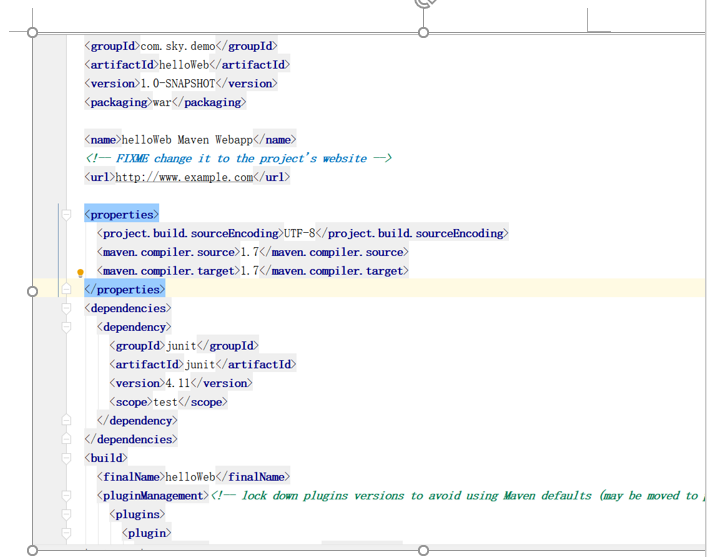Image resolution: width=707 pixels, height=557 pixels.
Task: Click the plugin tag text
Action: (147, 533)
